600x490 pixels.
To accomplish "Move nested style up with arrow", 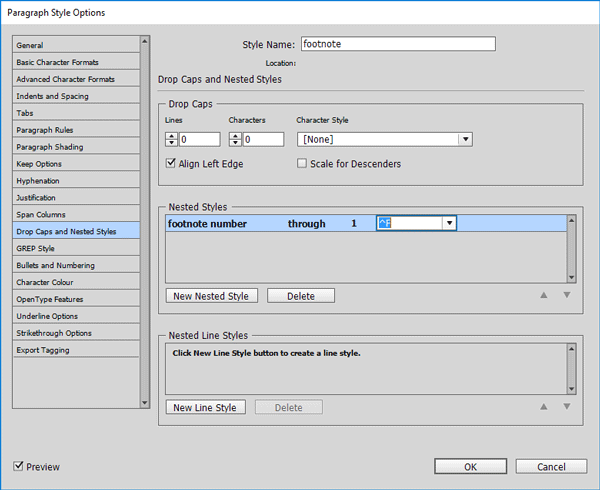I will pyautogui.click(x=544, y=295).
